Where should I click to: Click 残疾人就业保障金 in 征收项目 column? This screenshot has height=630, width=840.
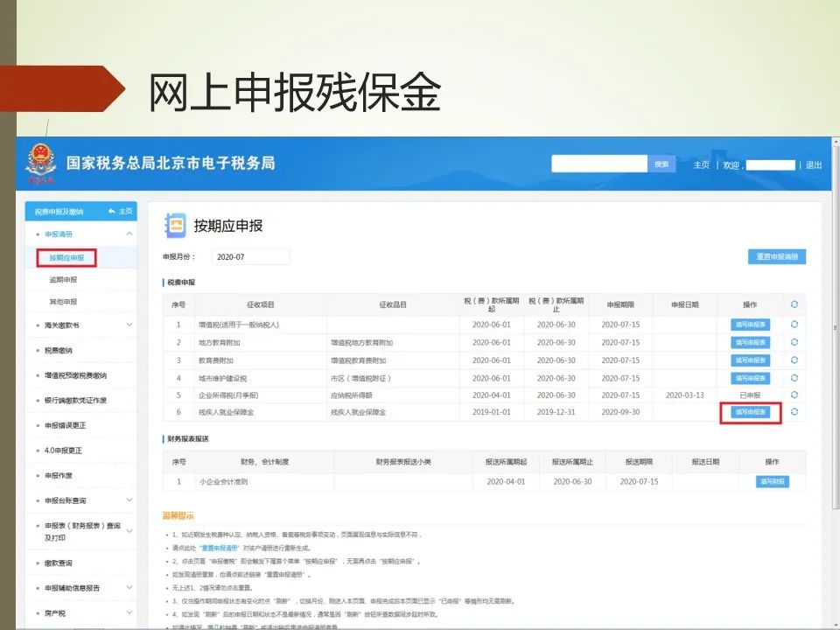[226, 412]
